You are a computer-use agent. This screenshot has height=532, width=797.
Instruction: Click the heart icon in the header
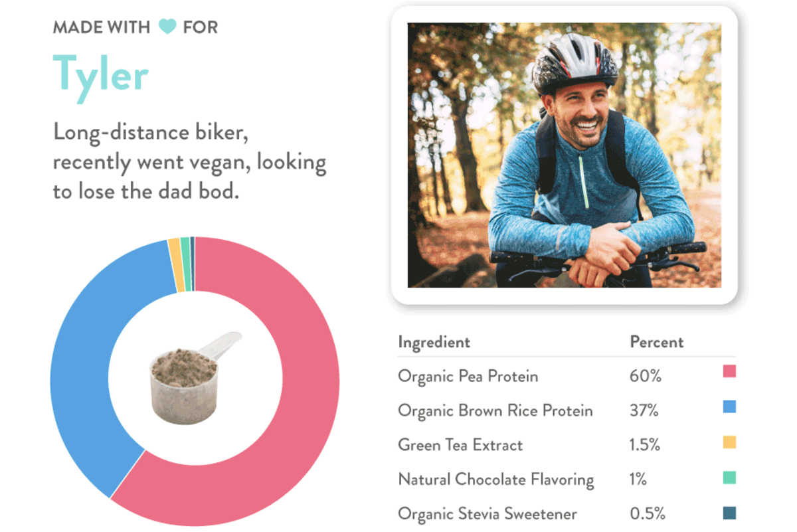(x=167, y=27)
